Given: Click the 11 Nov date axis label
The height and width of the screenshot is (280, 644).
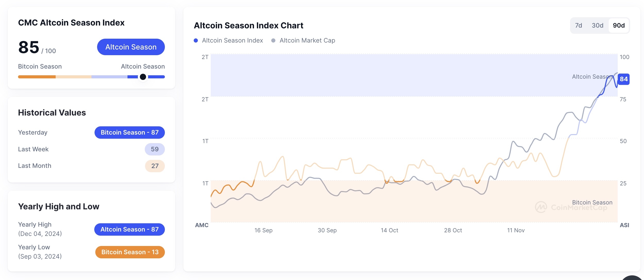Looking at the screenshot, I should pyautogui.click(x=516, y=230).
